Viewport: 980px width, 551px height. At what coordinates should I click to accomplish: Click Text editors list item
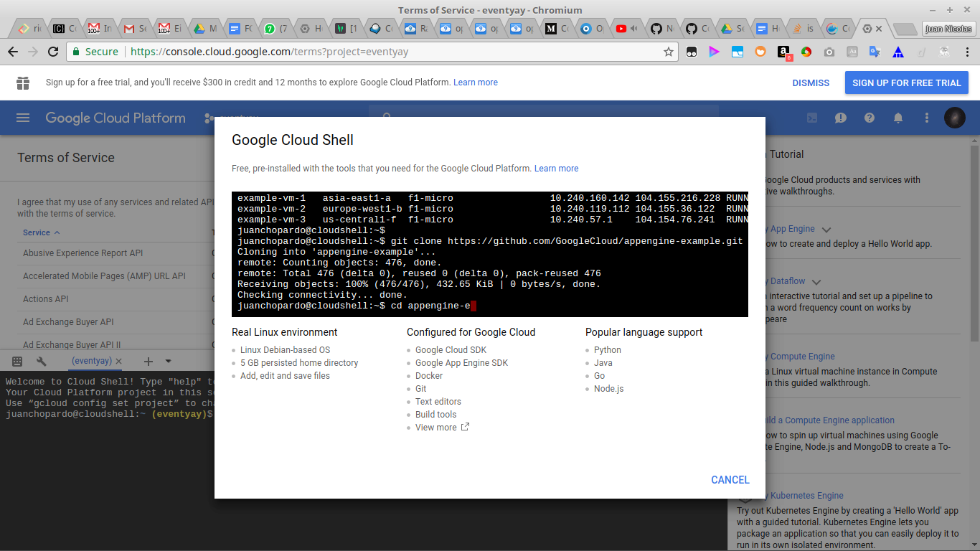click(438, 402)
